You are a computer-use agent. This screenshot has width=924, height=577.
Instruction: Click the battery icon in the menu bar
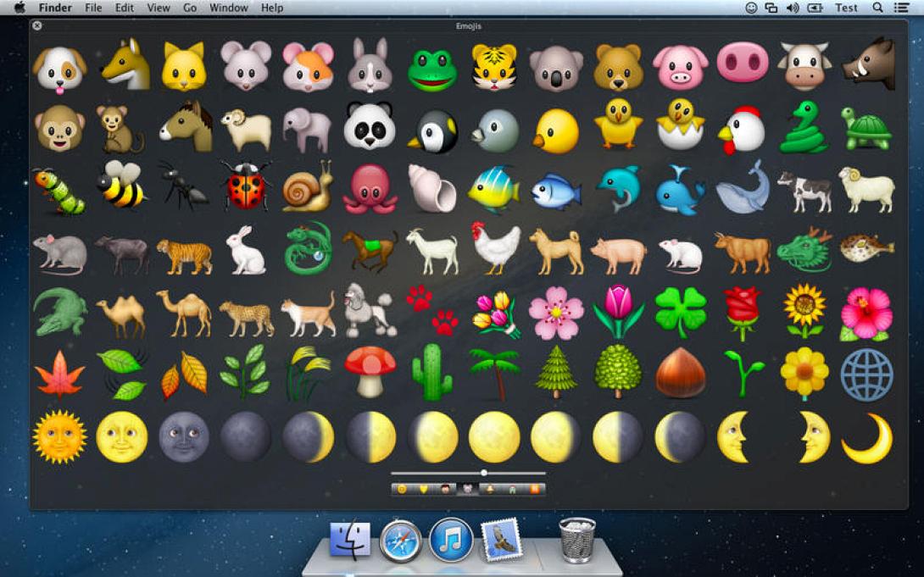click(815, 8)
